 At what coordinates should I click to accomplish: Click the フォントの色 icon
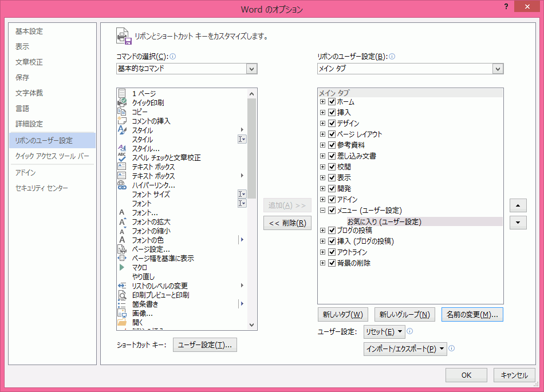[x=122, y=240]
